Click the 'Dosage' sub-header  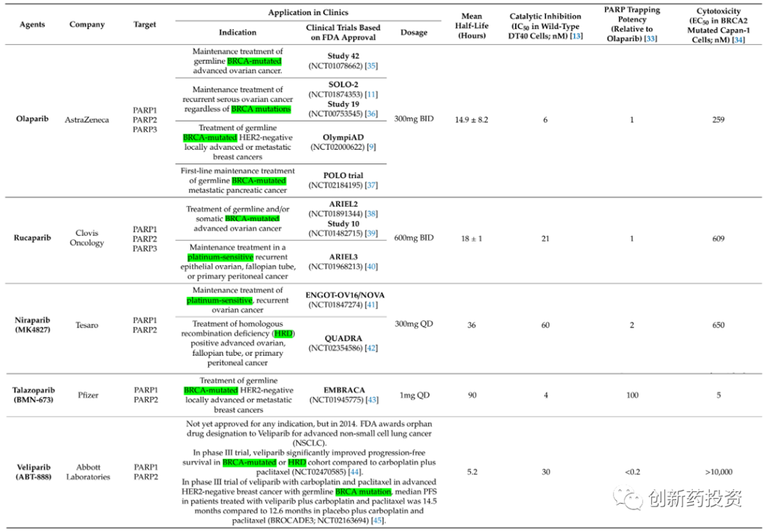414,32
